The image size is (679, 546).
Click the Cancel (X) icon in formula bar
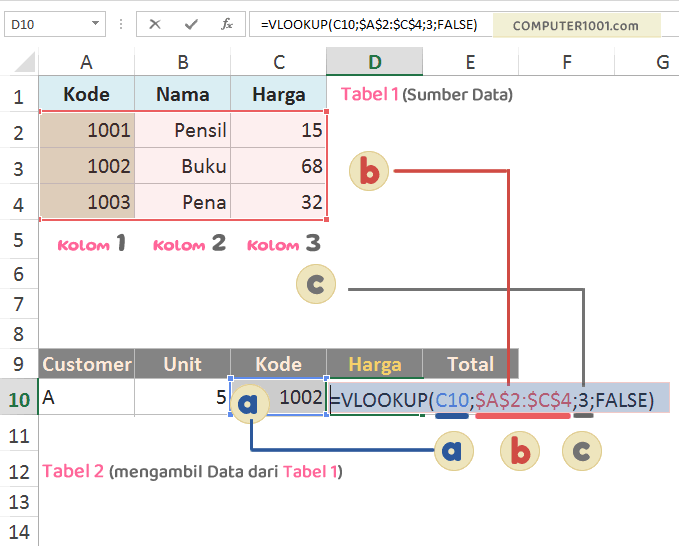(155, 24)
